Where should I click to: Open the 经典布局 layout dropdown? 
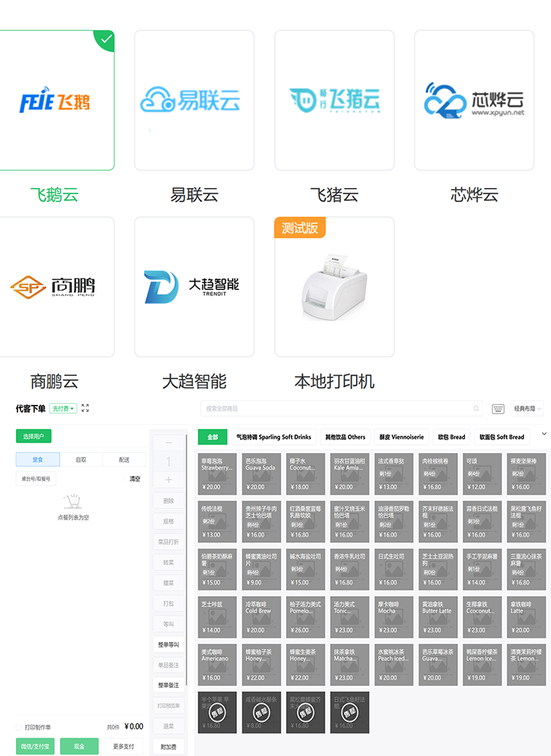[x=527, y=409]
